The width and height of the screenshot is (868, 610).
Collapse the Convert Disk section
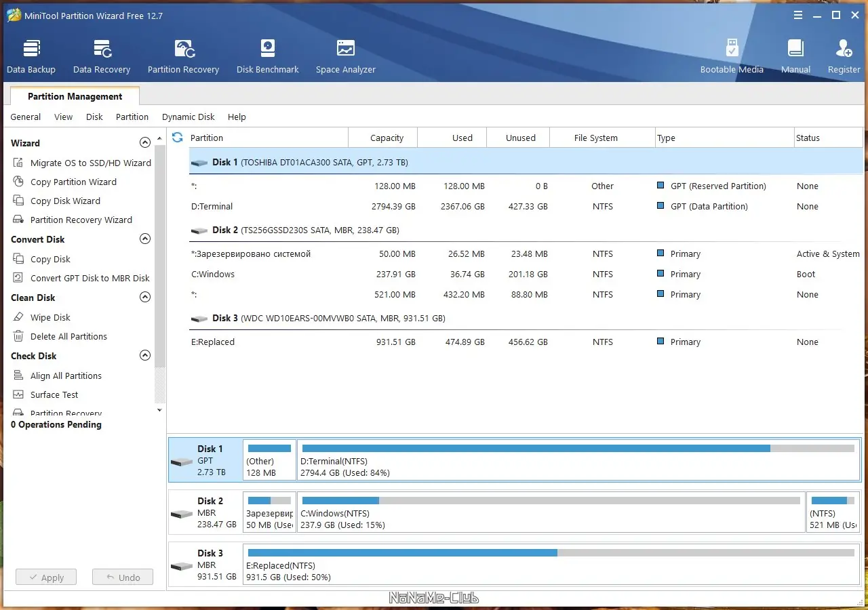144,239
